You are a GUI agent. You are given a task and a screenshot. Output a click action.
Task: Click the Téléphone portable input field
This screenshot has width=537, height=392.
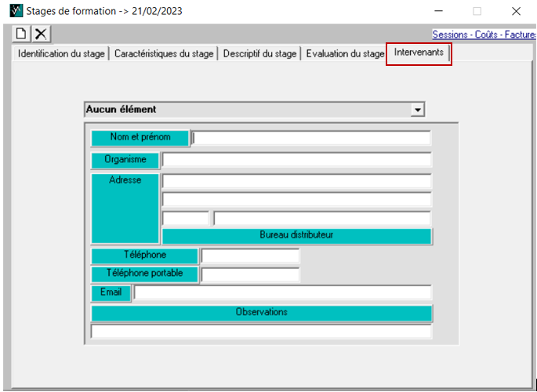250,274
